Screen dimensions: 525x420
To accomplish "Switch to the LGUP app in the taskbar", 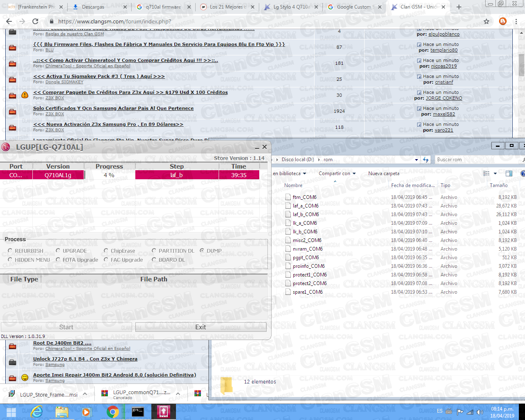I will pos(163,412).
